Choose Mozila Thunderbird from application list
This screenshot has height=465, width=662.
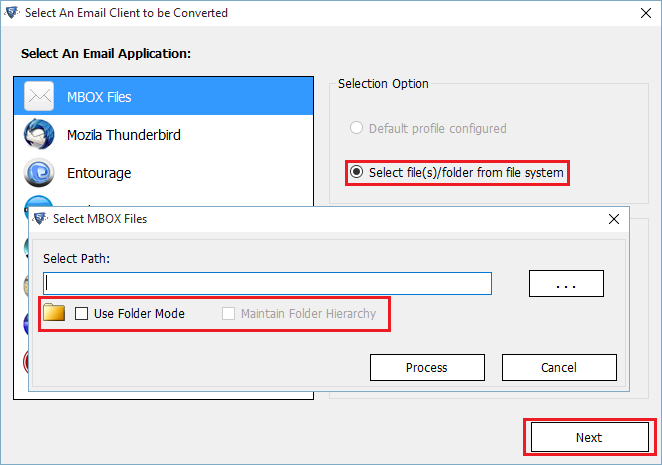click(164, 134)
